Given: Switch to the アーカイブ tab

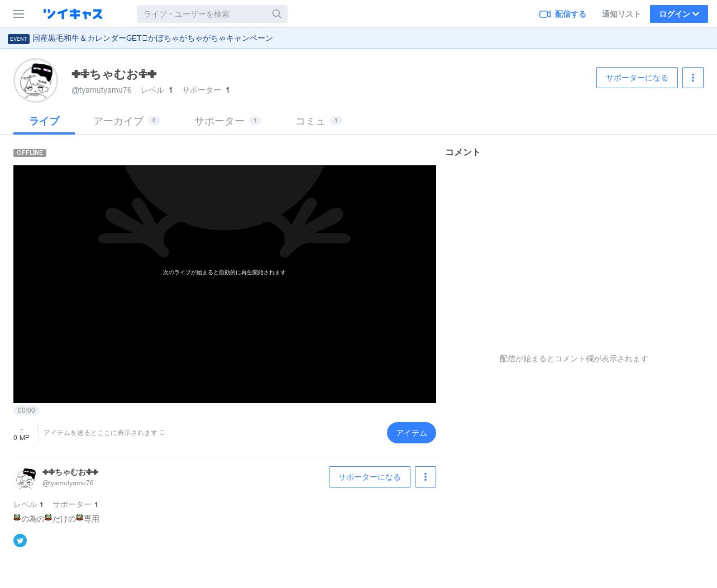Looking at the screenshot, I should point(127,121).
